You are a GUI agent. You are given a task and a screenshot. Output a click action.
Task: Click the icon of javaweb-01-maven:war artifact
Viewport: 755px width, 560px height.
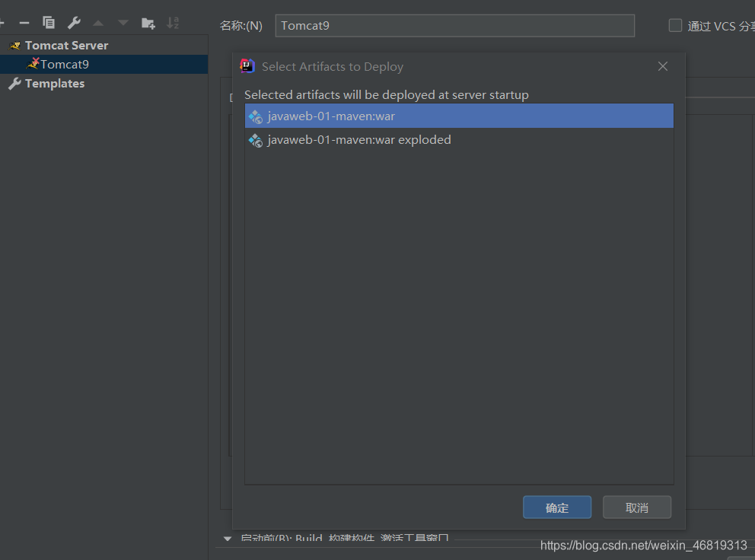[x=255, y=116]
